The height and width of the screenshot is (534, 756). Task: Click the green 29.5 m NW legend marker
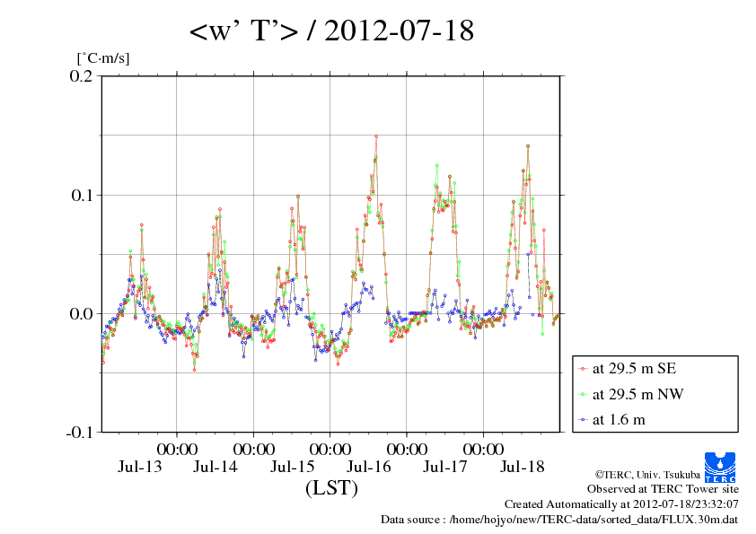(x=583, y=394)
